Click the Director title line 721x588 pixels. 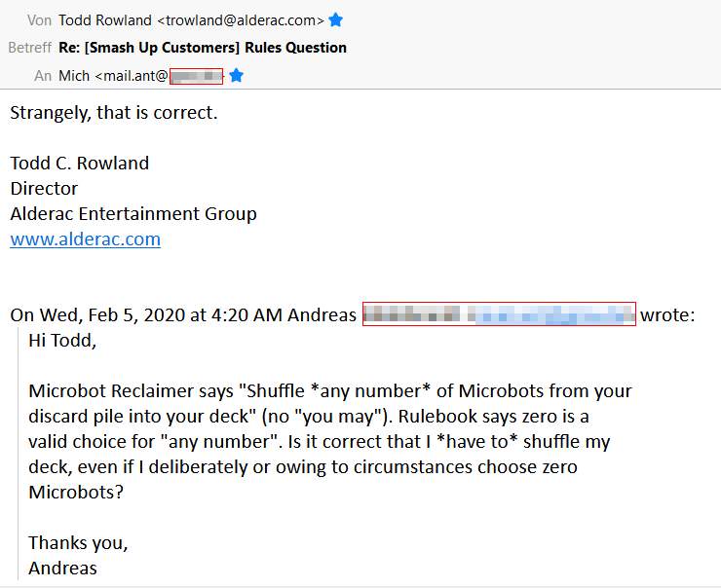[44, 189]
